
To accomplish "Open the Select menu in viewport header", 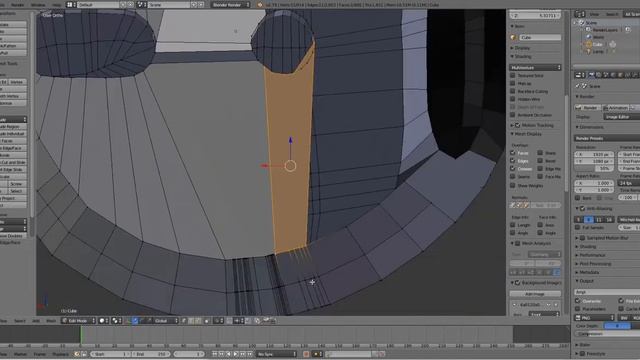I will (20, 321).
